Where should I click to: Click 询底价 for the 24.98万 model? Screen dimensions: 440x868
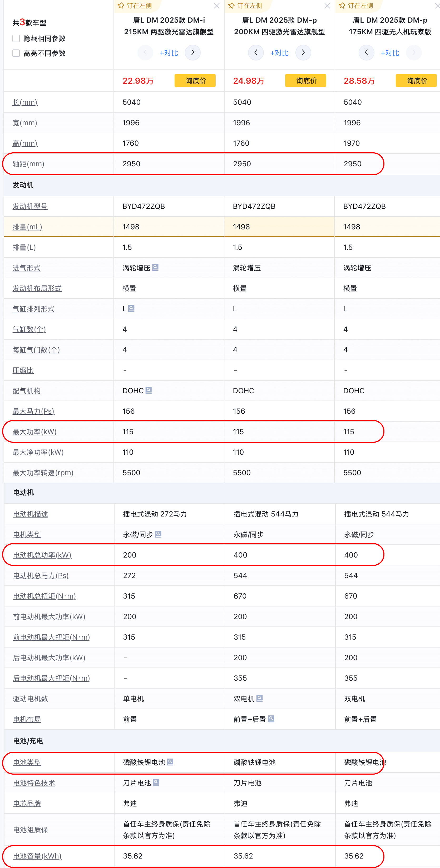[306, 81]
